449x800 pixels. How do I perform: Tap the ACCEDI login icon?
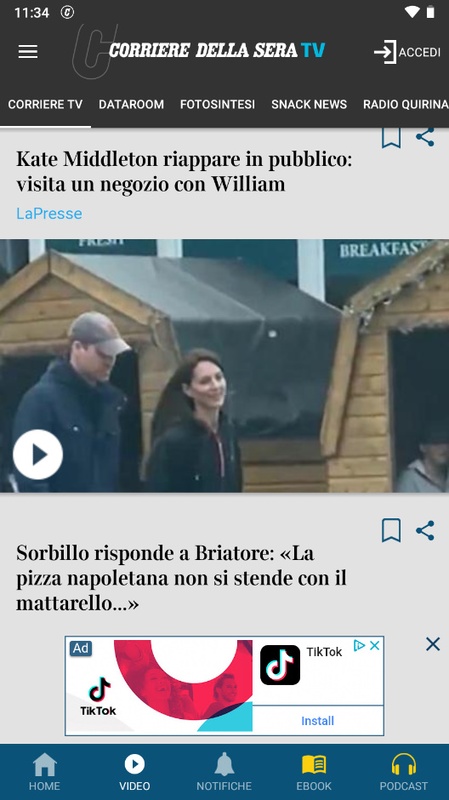point(385,52)
